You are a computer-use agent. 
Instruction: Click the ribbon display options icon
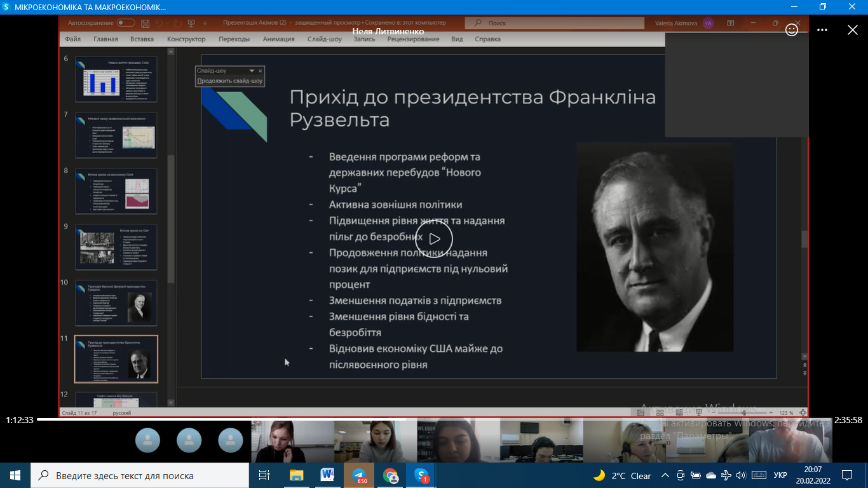pos(731,23)
